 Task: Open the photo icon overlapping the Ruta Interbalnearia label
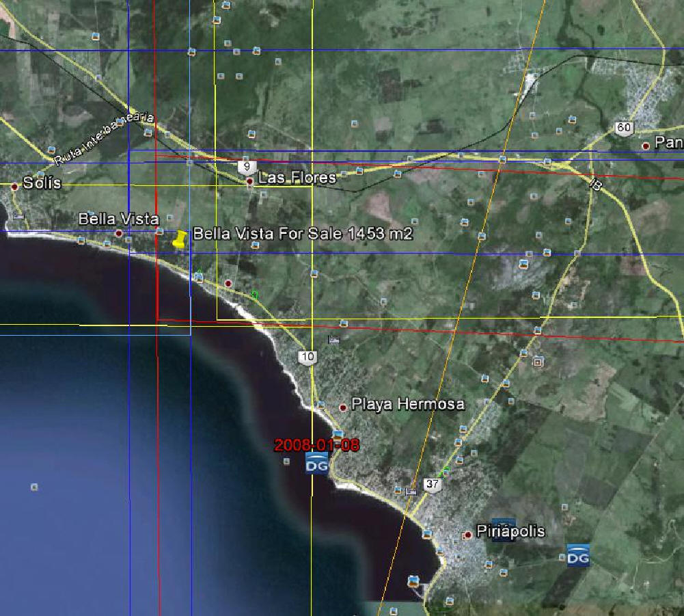pos(119,122)
